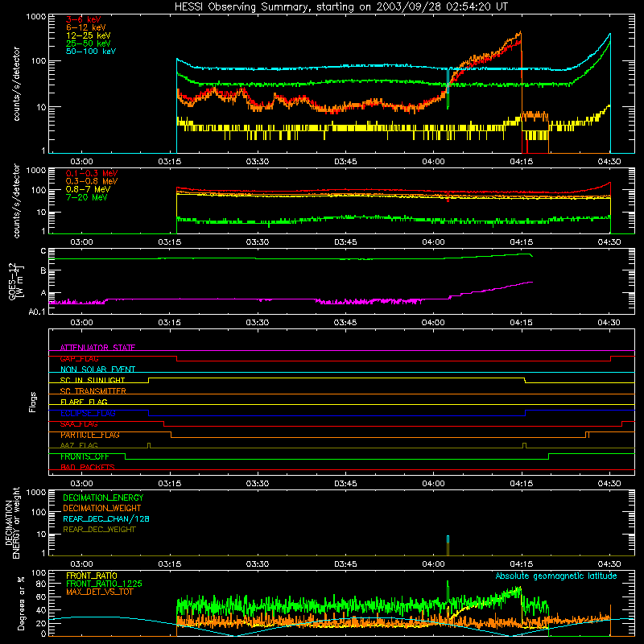
Task: Click the green 25-50 keV legend label
Action: (89, 43)
